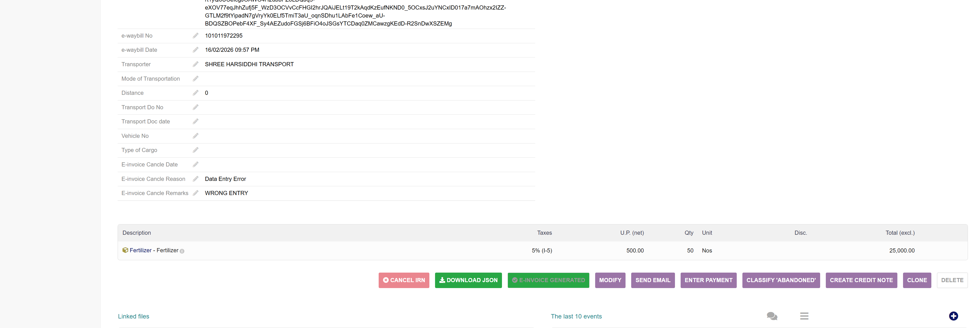Image resolution: width=980 pixels, height=328 pixels.
Task: Show conversation view of events
Action: (771, 316)
